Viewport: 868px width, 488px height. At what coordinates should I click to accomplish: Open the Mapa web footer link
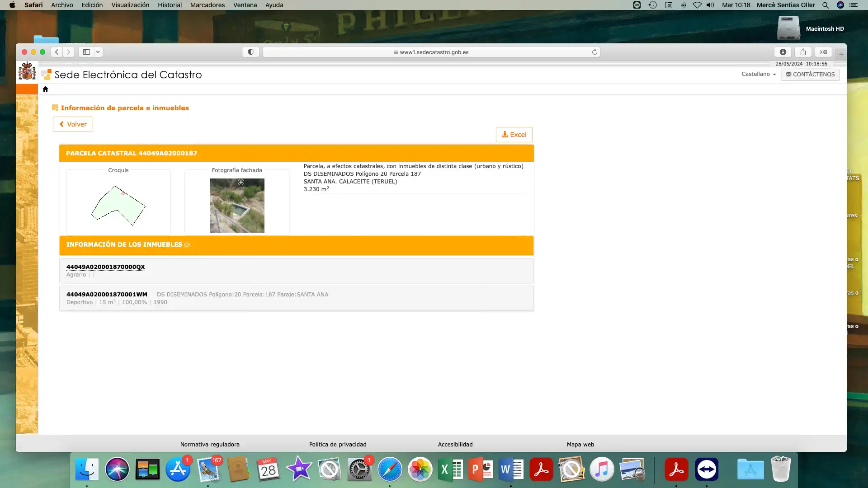coord(580,445)
